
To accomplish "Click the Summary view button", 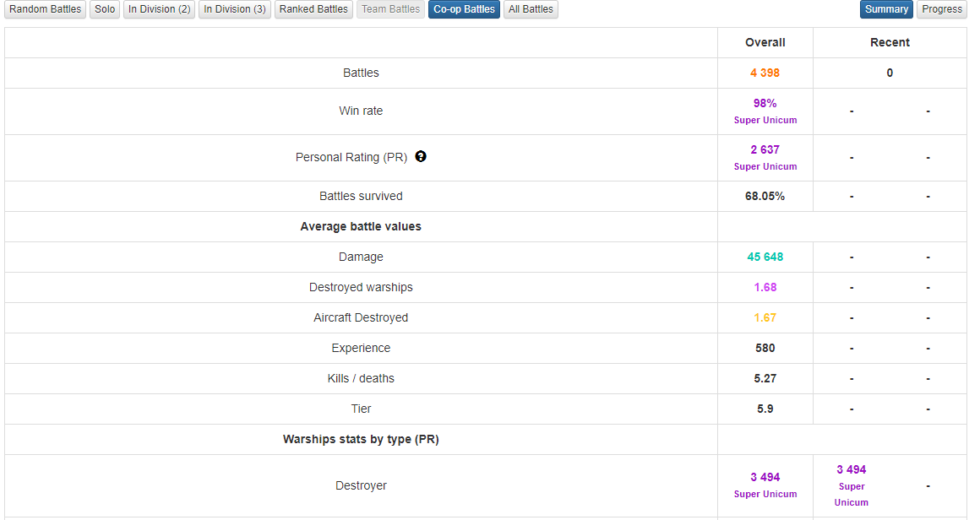I will [886, 9].
